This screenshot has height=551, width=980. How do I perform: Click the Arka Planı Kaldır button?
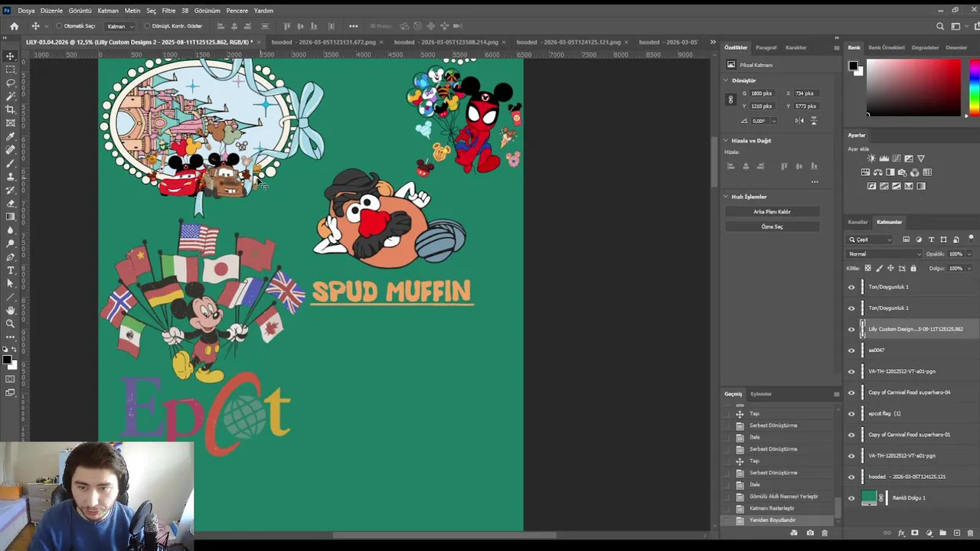(x=772, y=212)
